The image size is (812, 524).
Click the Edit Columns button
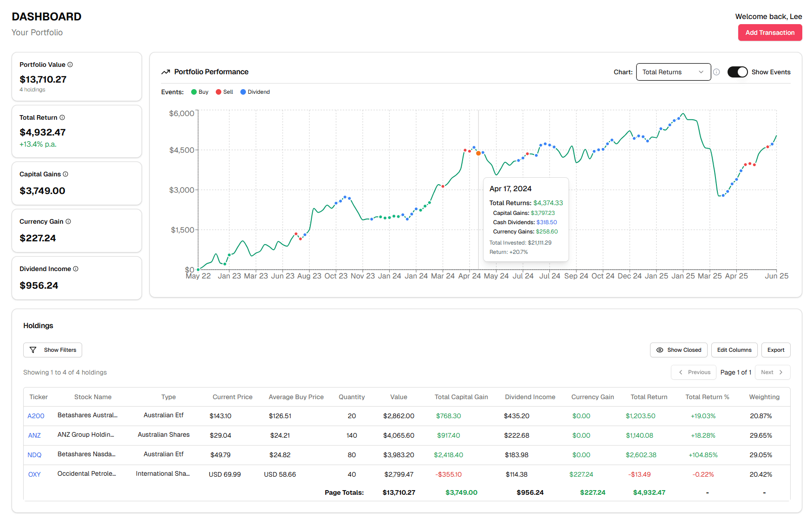pyautogui.click(x=734, y=350)
